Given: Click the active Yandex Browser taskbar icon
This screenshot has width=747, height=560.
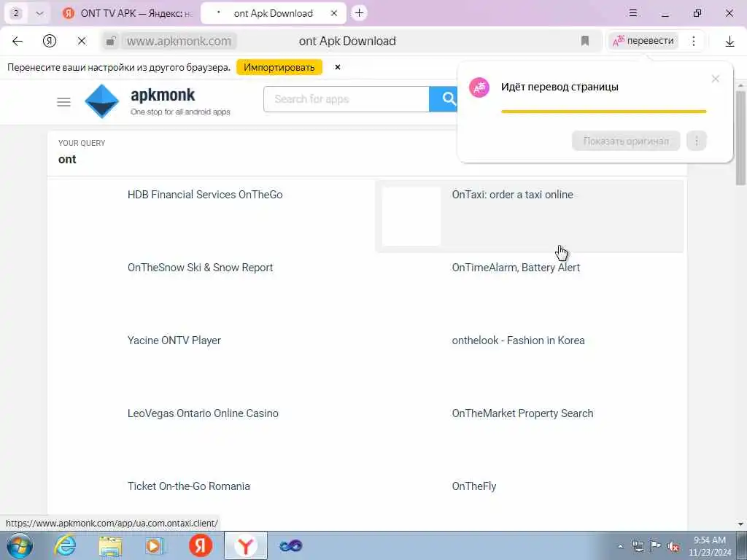Looking at the screenshot, I should pyautogui.click(x=246, y=545).
